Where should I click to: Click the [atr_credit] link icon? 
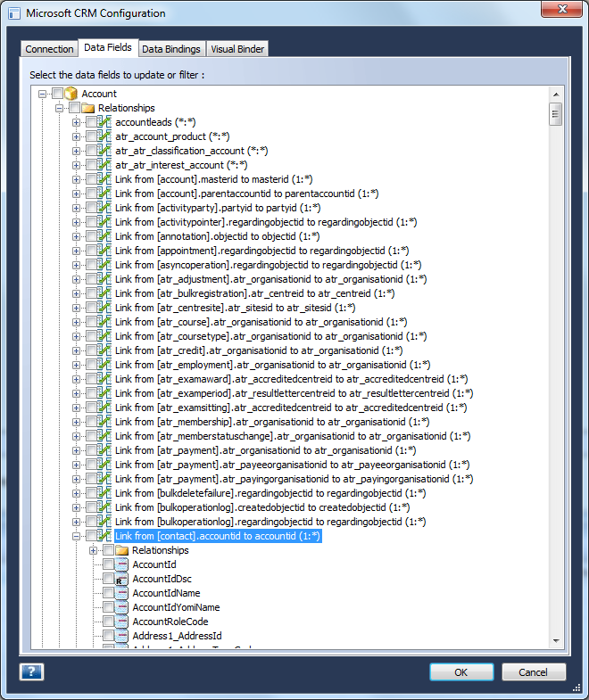pyautogui.click(x=105, y=350)
